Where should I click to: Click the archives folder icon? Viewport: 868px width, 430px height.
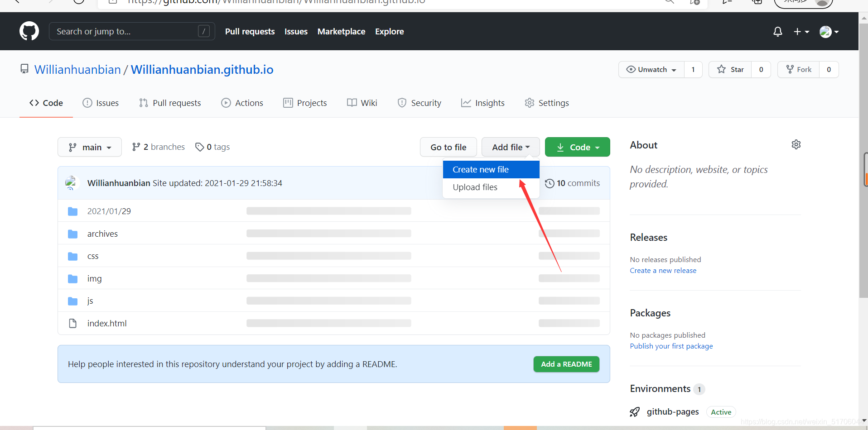tap(72, 234)
